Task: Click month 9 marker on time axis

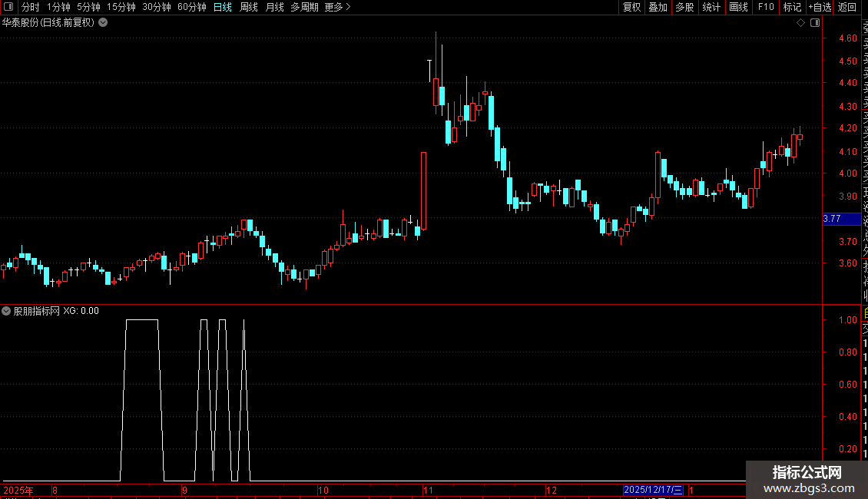Action: point(185,490)
